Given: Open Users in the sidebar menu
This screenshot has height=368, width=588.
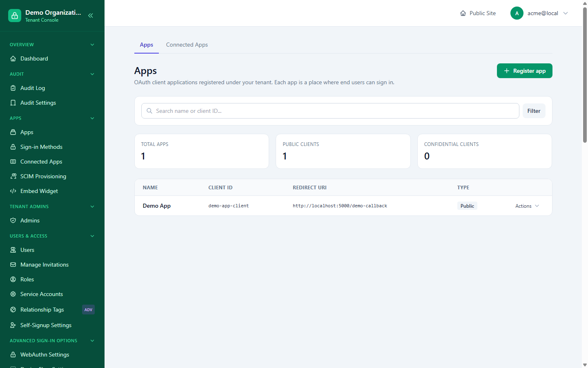Looking at the screenshot, I should coord(52,250).
